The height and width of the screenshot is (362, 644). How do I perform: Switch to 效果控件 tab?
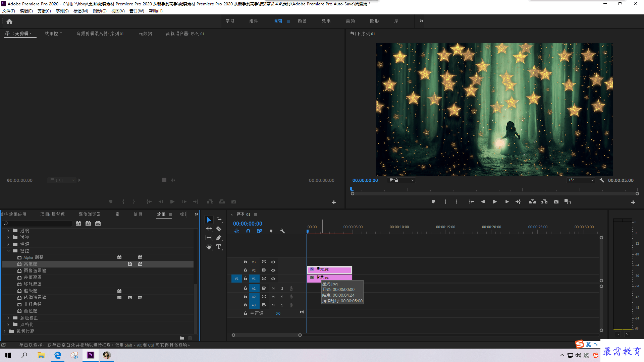click(x=53, y=34)
